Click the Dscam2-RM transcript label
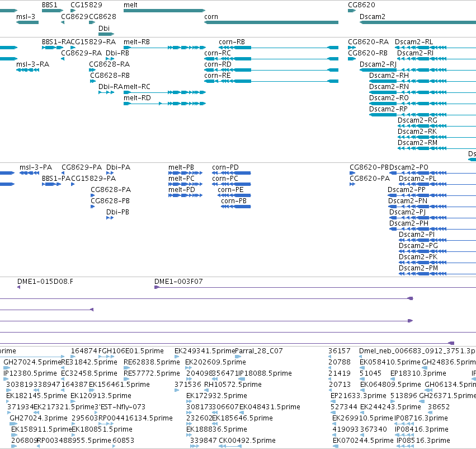 coord(417,143)
